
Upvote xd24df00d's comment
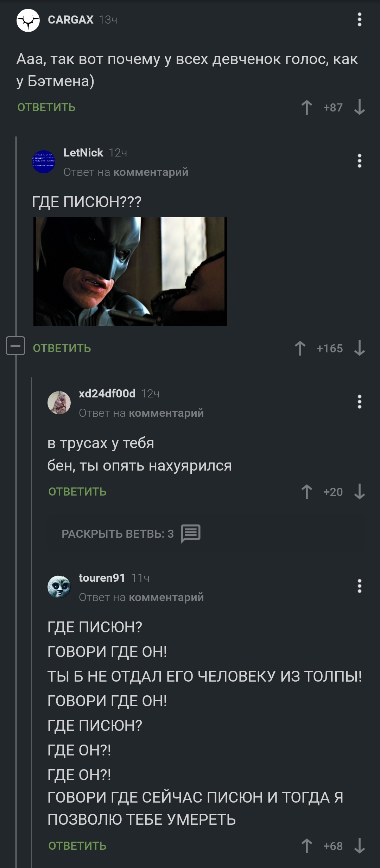(307, 492)
